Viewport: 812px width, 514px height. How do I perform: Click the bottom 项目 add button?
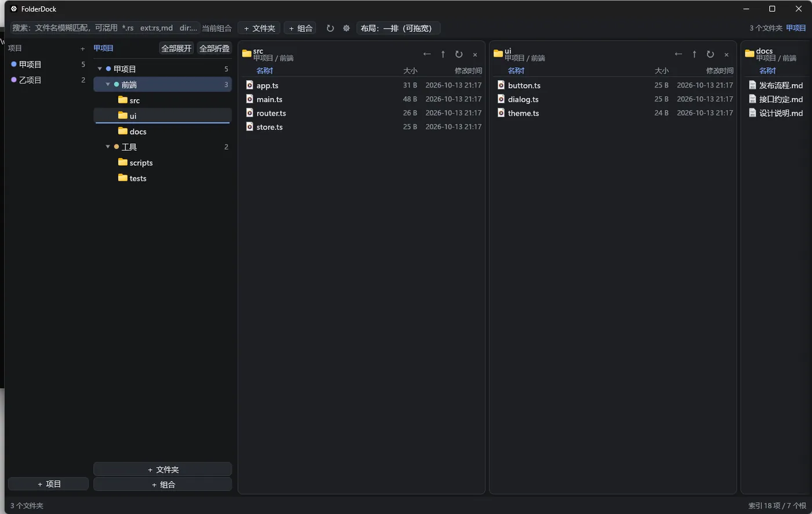pos(49,484)
